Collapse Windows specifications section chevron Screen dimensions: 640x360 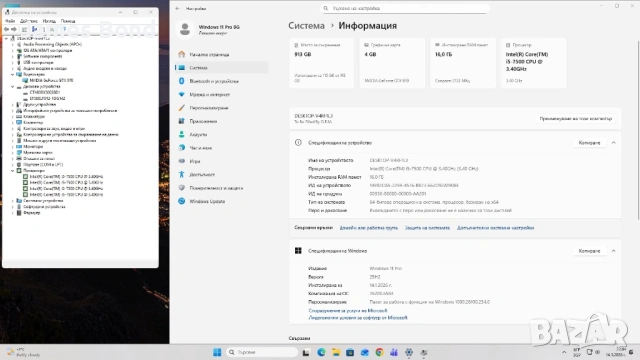[613, 251]
